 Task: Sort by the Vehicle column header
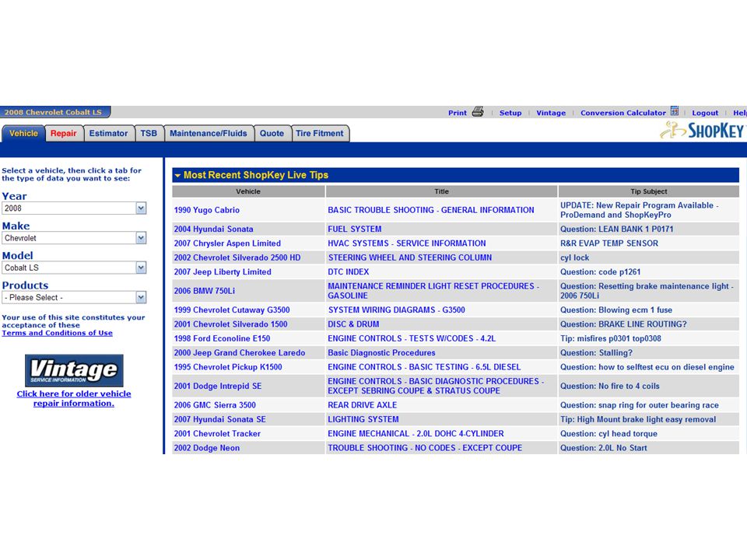tap(248, 191)
